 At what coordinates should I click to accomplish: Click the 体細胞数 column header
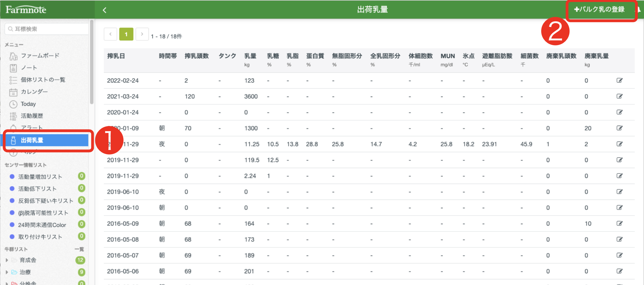[x=421, y=56]
